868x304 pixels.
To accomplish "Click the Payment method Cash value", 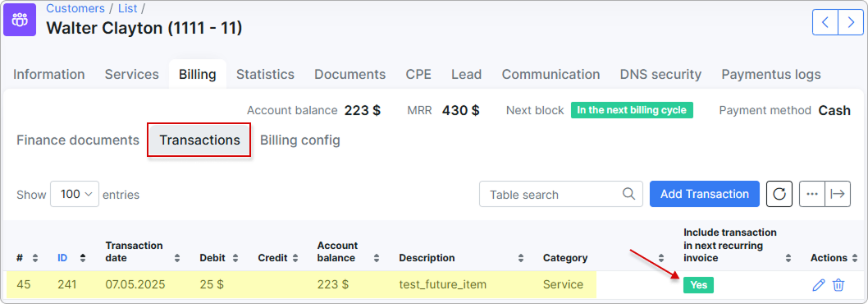I will click(834, 110).
